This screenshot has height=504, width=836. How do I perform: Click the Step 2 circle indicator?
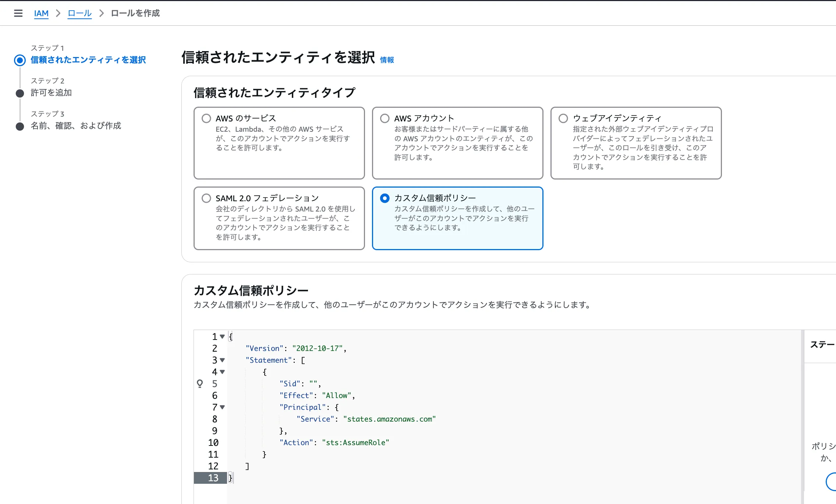pyautogui.click(x=20, y=93)
